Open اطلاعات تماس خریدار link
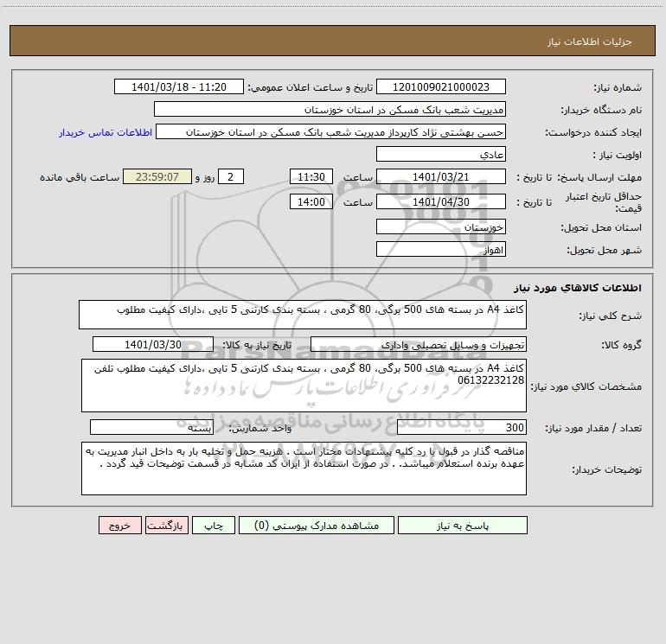This screenshot has width=666, height=644. (106, 132)
